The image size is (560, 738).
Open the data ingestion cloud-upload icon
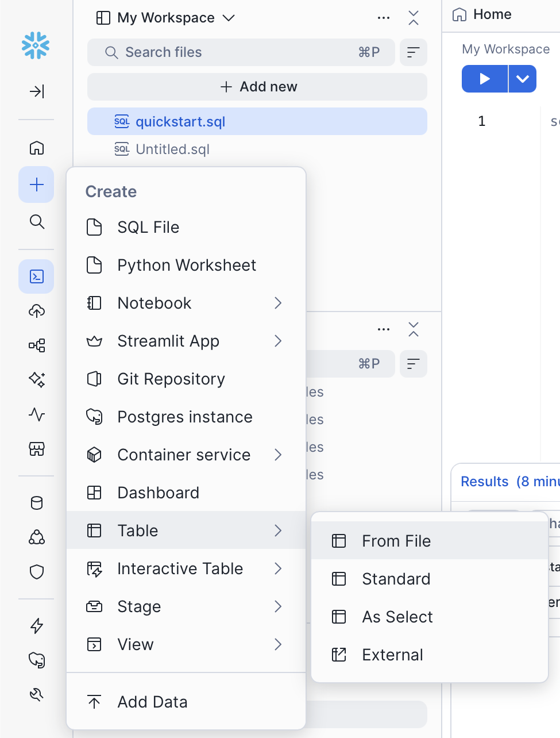pos(36,310)
